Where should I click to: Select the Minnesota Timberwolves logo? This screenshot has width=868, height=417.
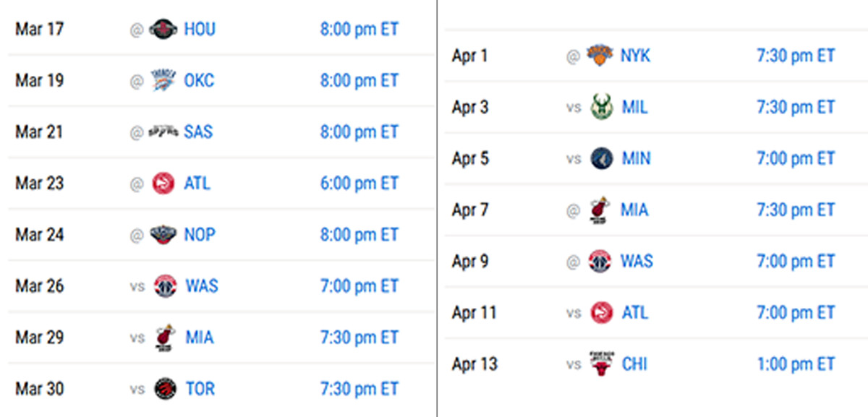coord(601,159)
